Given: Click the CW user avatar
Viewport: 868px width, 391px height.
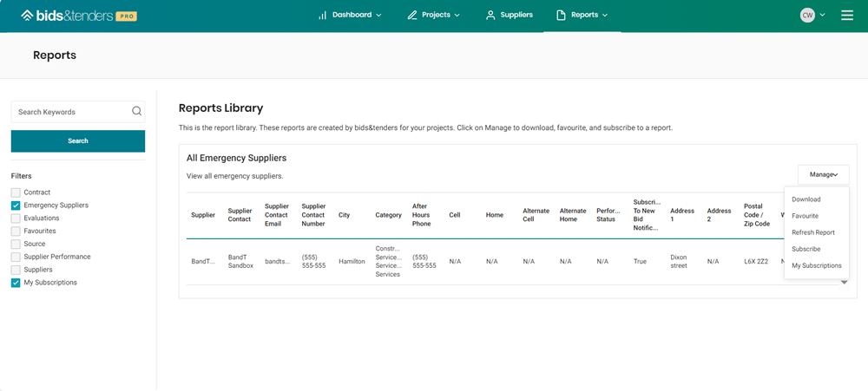Looking at the screenshot, I should pyautogui.click(x=807, y=16).
